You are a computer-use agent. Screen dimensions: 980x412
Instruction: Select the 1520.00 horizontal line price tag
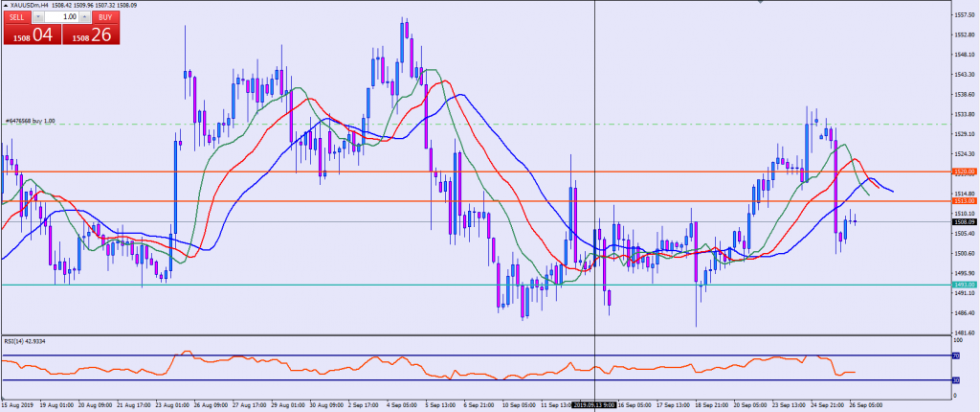click(963, 172)
